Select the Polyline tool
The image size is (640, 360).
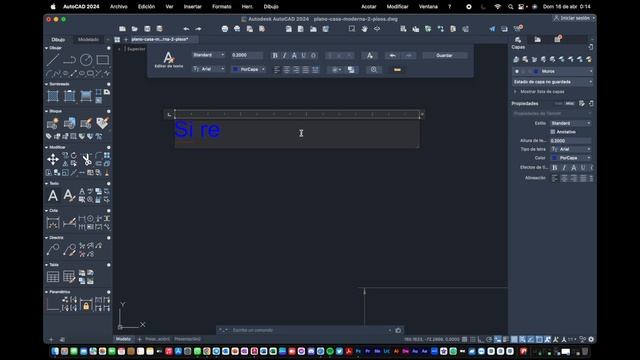point(69,60)
